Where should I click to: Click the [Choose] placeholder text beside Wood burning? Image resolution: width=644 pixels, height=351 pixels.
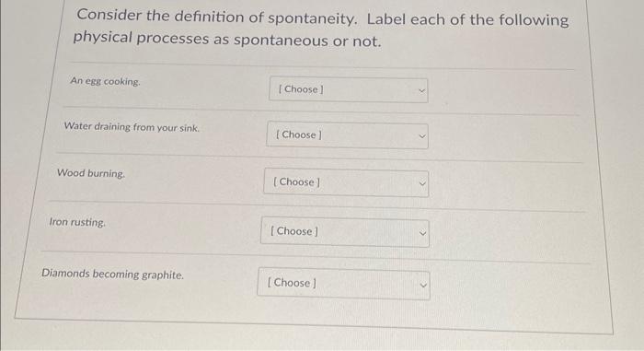296,181
